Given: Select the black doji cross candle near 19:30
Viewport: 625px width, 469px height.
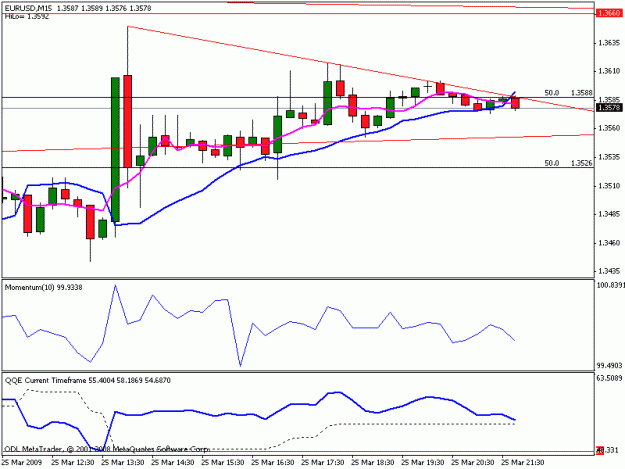Looking at the screenshot, I should [x=427, y=86].
